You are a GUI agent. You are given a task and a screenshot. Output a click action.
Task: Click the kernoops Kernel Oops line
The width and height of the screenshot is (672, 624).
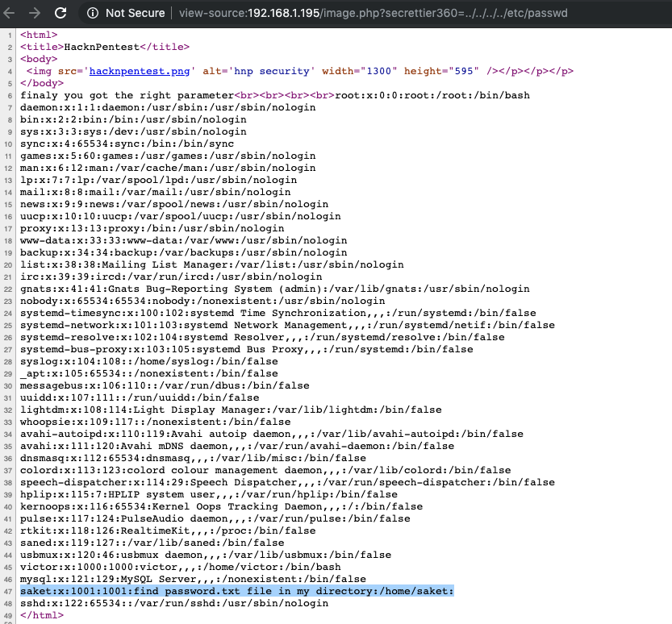tap(221, 506)
